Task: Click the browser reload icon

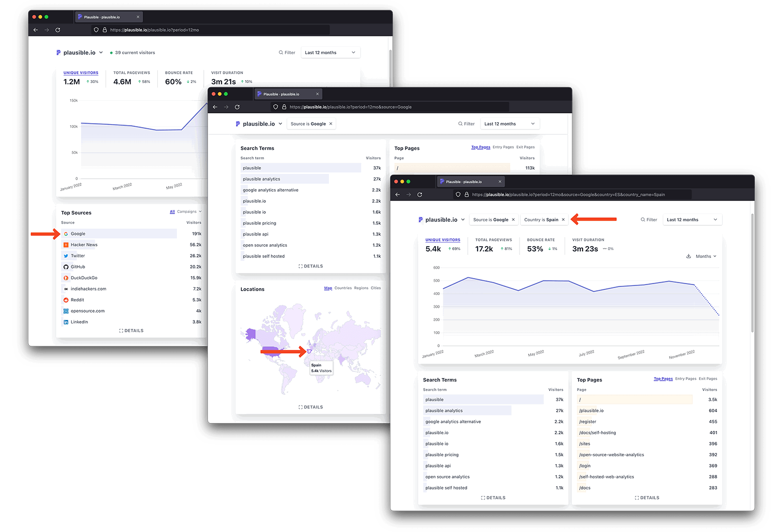Action: coord(420,194)
